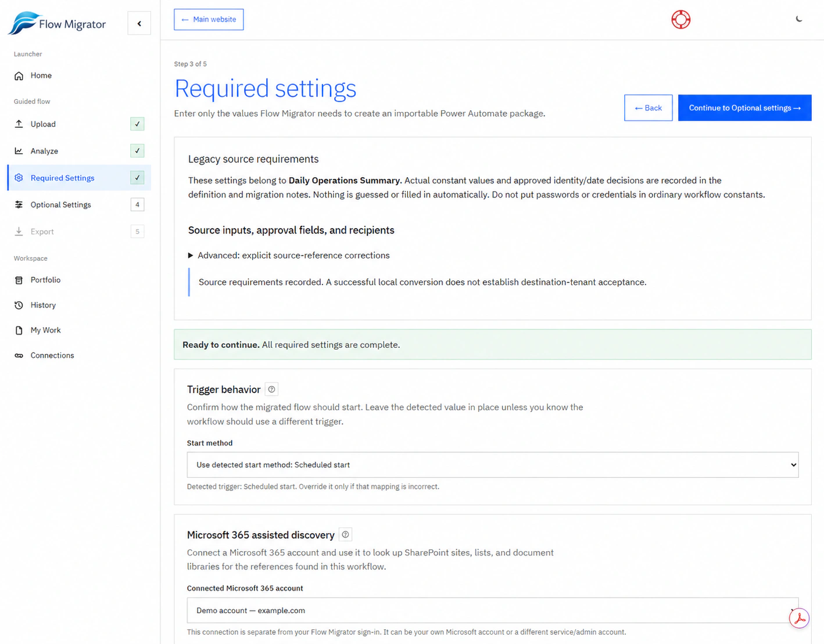Collapse the sidebar with the arrow button
This screenshot has width=824, height=644.
click(x=139, y=24)
